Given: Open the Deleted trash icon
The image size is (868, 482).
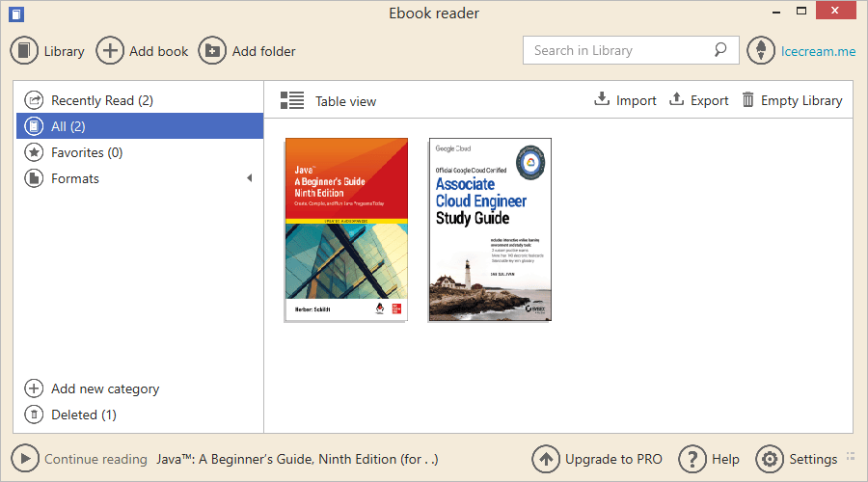Looking at the screenshot, I should (x=34, y=415).
